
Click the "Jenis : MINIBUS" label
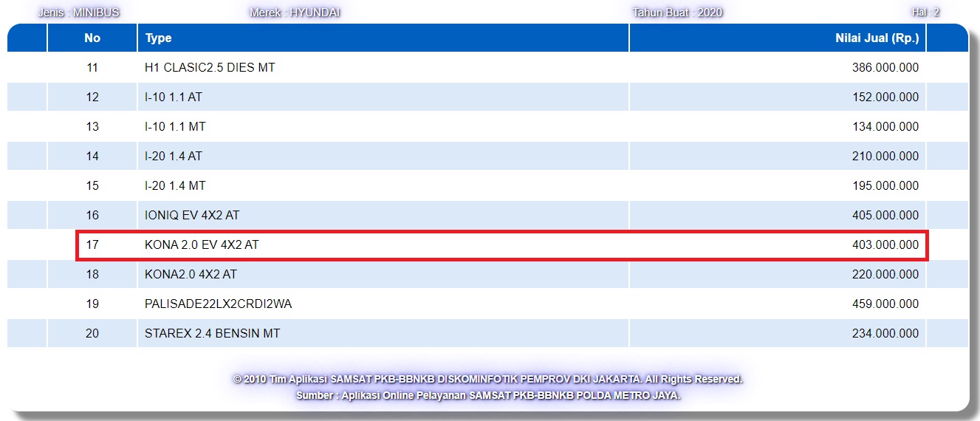[79, 13]
